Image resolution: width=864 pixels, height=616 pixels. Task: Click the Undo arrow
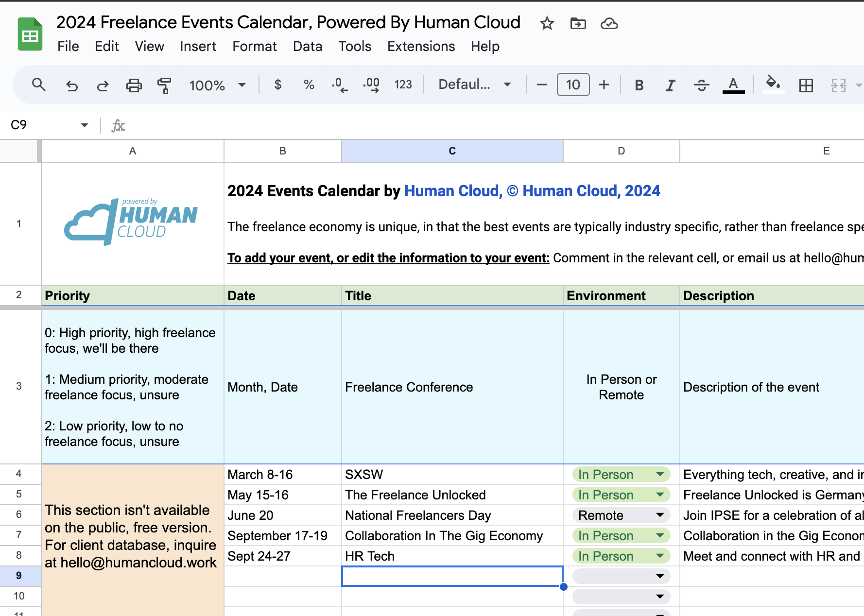[72, 86]
